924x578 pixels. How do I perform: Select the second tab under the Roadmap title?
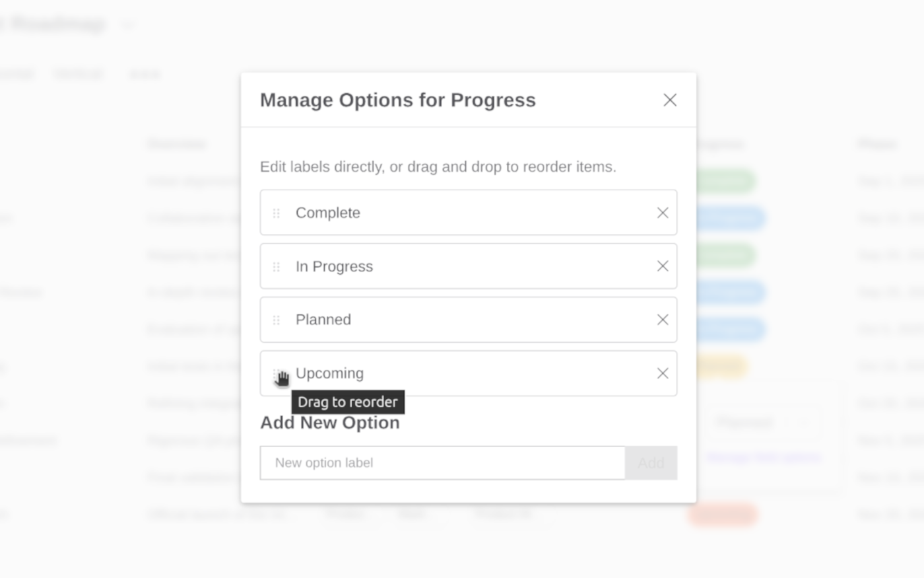click(x=79, y=73)
